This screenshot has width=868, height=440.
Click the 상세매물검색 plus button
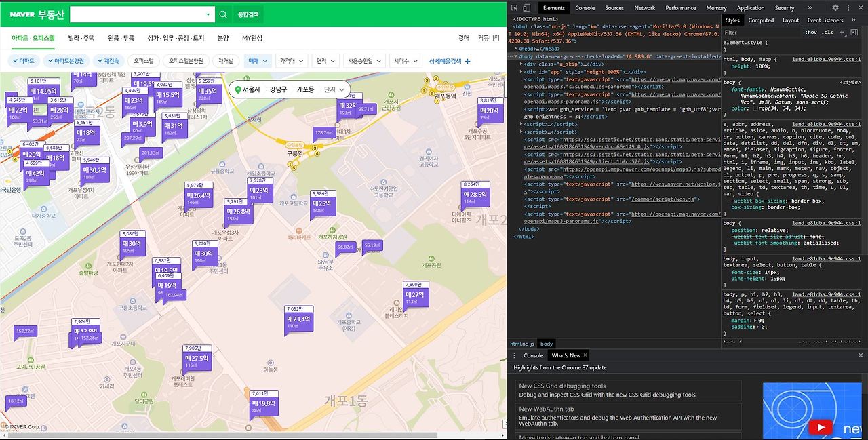[x=450, y=61]
